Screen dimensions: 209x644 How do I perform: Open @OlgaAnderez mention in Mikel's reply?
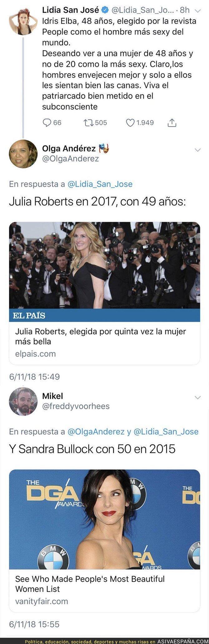[96, 432]
